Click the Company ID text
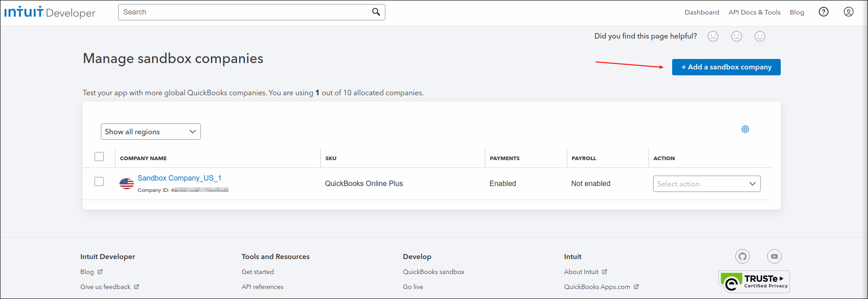This screenshot has width=868, height=299. click(x=183, y=190)
